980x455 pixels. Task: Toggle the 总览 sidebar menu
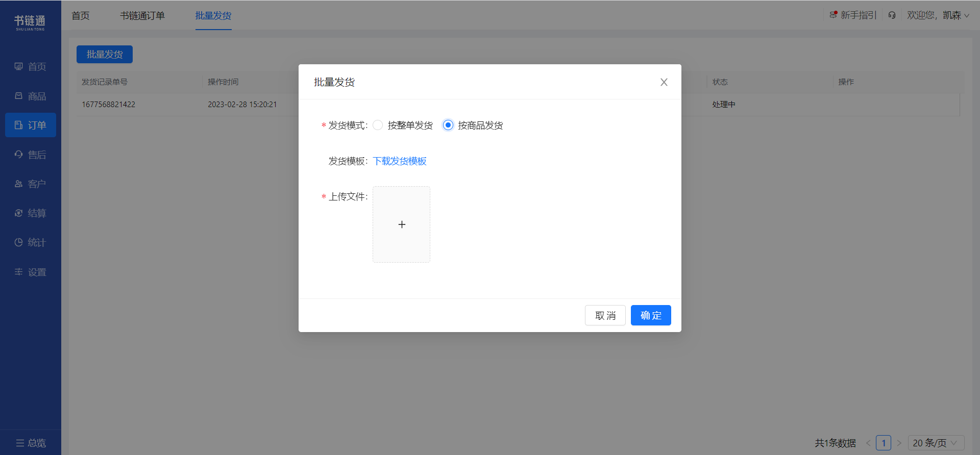(31, 443)
